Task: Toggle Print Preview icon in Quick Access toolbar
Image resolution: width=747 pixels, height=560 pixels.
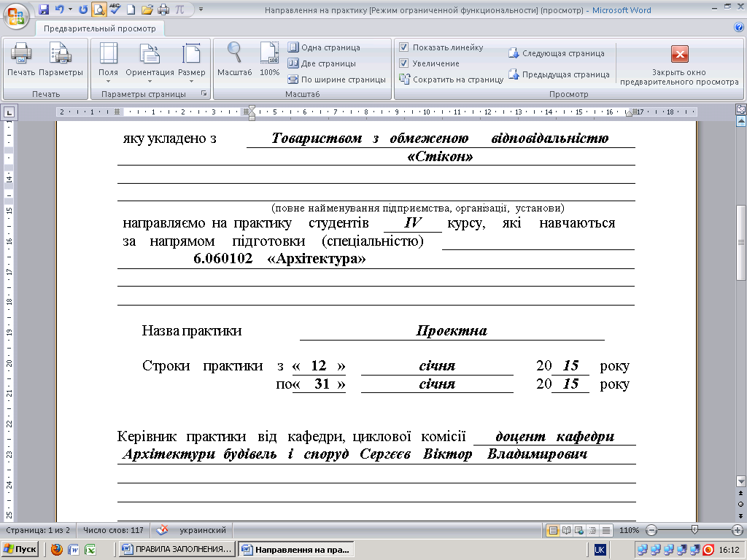Action: point(98,9)
